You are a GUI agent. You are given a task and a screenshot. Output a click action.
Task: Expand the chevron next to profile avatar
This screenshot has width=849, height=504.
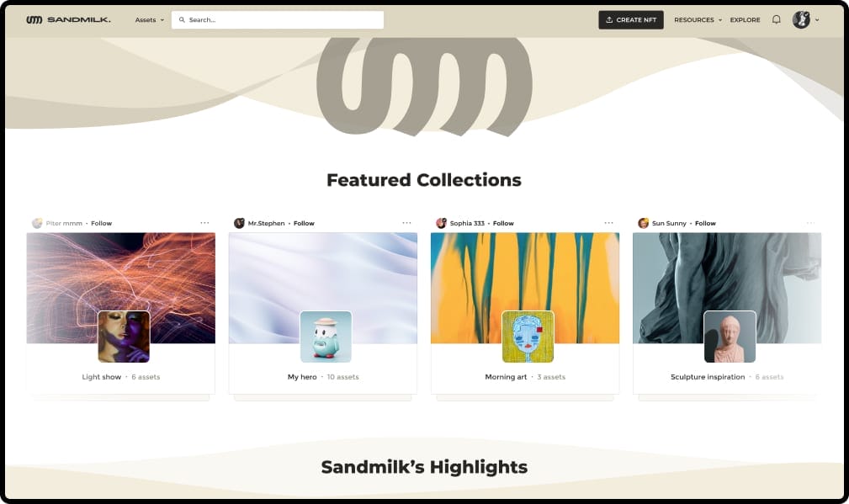coord(817,20)
